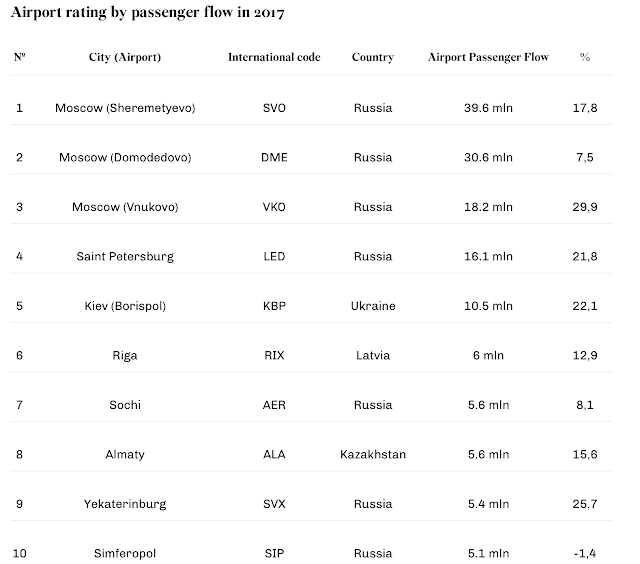Screen dimensions: 640x564
Task: Click the "Kazakhstan" country cell
Action: 373,454
